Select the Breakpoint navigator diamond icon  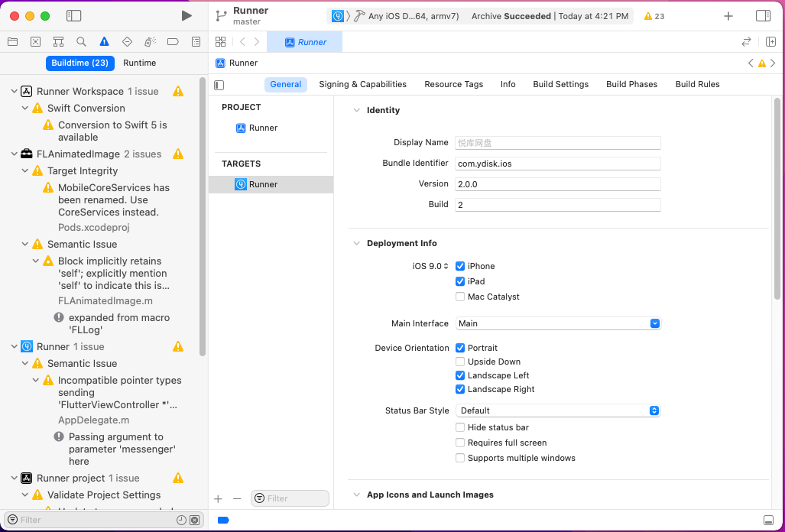(127, 42)
